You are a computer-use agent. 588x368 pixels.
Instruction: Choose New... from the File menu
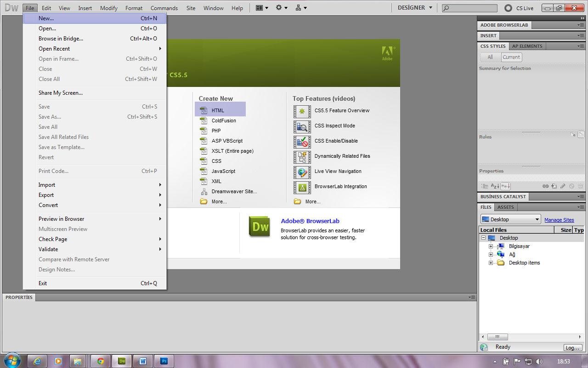point(95,18)
